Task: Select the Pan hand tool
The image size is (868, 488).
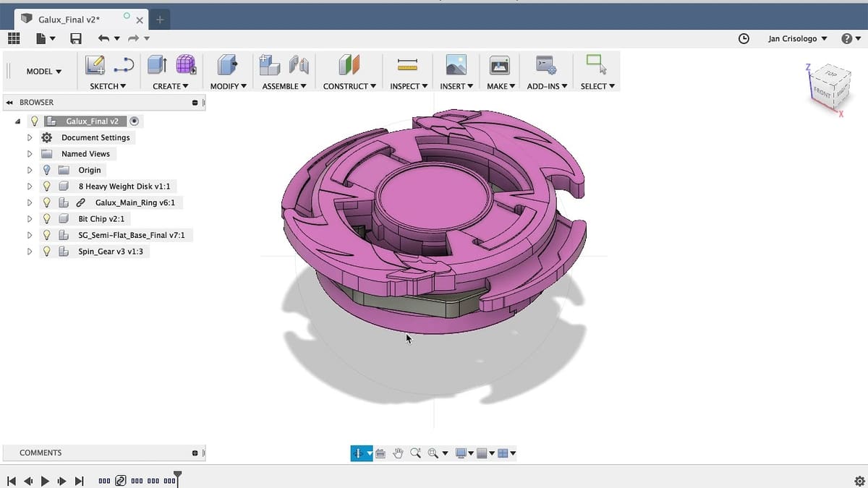Action: click(x=398, y=453)
